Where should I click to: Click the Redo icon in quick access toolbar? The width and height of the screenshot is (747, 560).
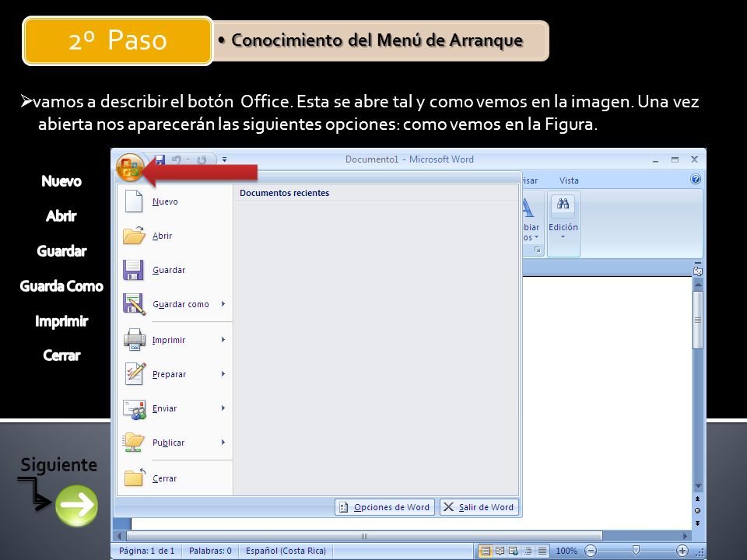point(202,159)
